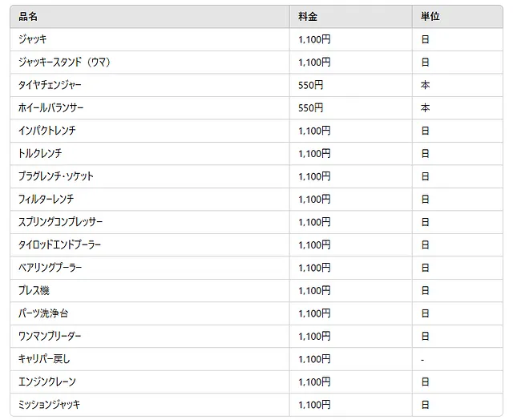Select the プラグレンチ・ソケット cell
This screenshot has width=513, height=420.
point(56,176)
